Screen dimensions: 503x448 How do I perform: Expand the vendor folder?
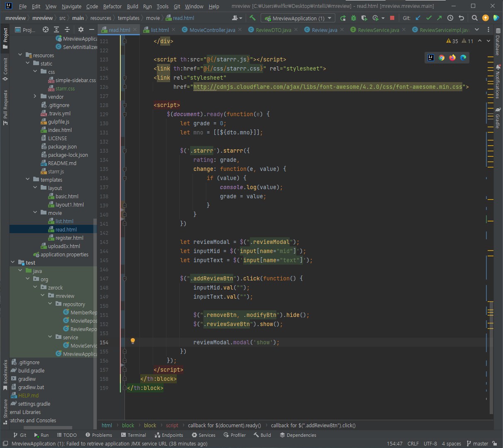35,97
